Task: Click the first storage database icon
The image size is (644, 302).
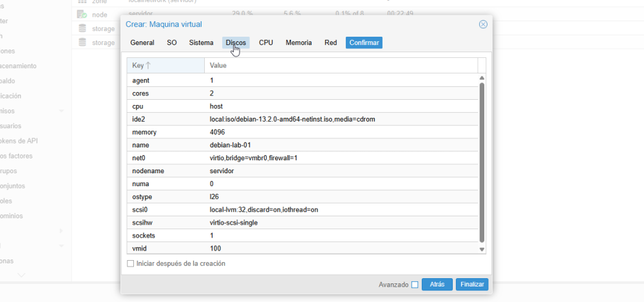Action: (82, 28)
